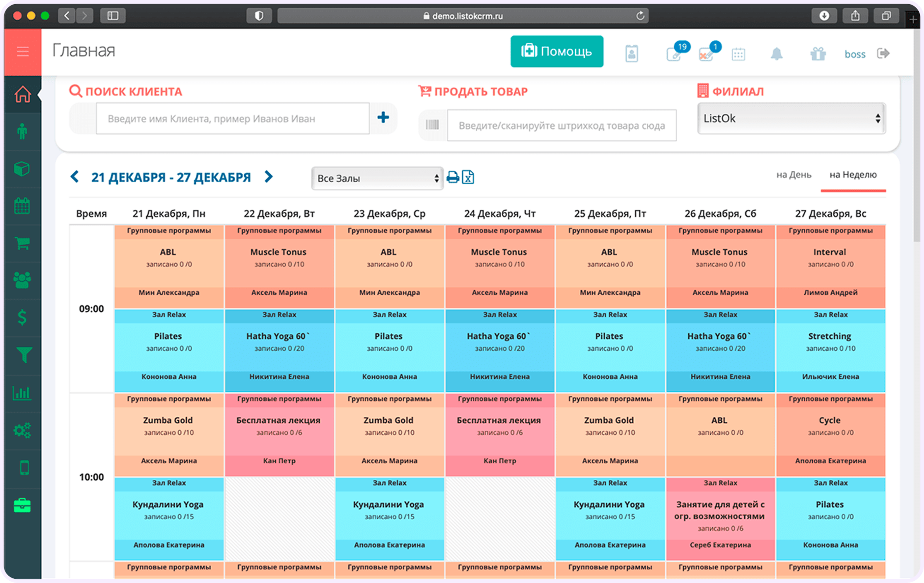Click the Safari address bar

[x=463, y=16]
